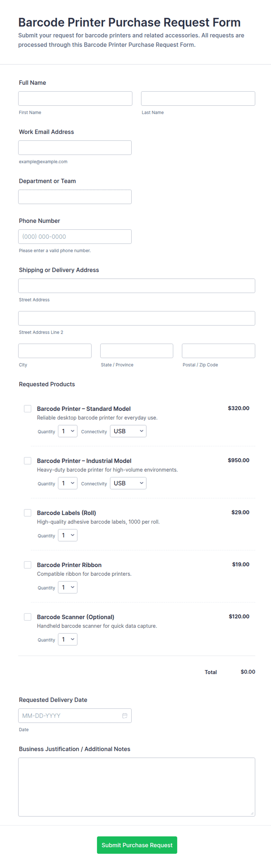Click into the Last Name field

tap(198, 98)
